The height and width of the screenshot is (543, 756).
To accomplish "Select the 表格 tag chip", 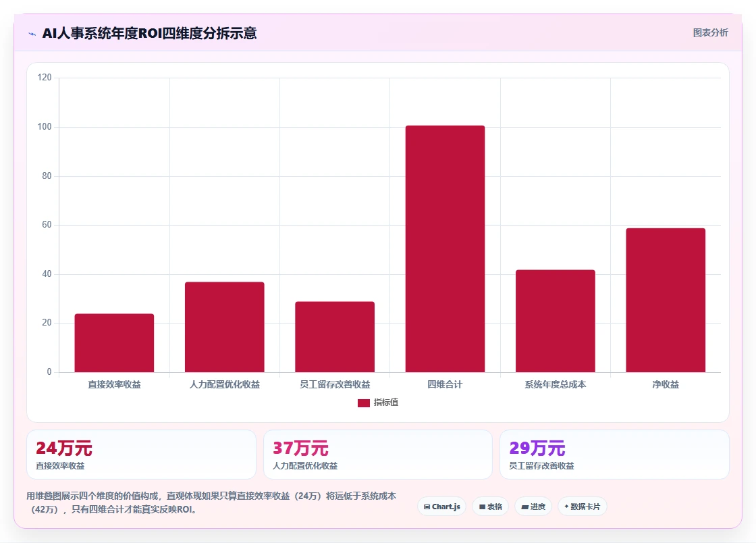I will click(x=490, y=507).
